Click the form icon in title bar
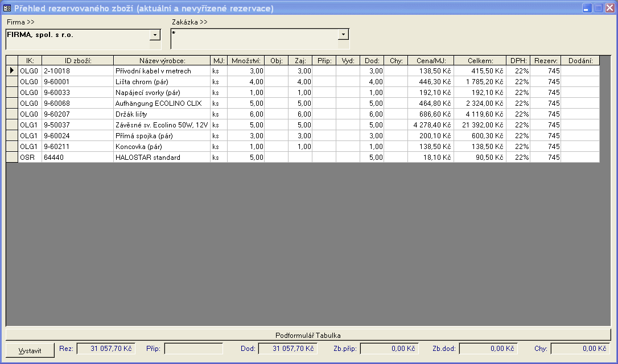 coord(7,8)
